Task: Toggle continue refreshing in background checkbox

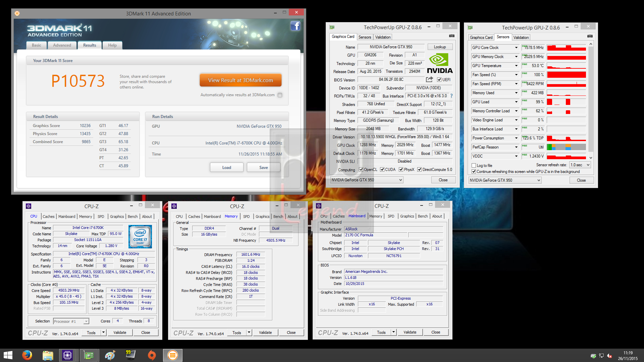Action: coord(474,172)
